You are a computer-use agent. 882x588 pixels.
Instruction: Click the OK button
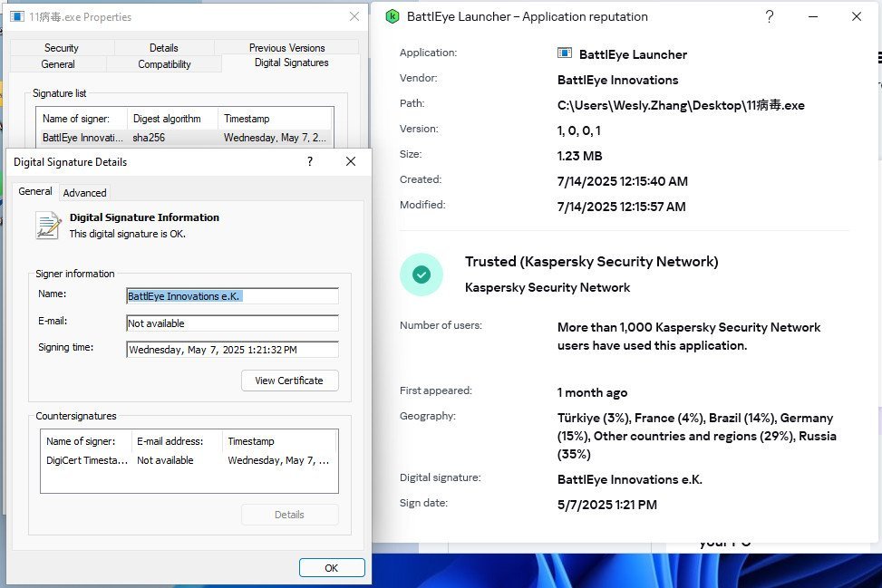(332, 568)
